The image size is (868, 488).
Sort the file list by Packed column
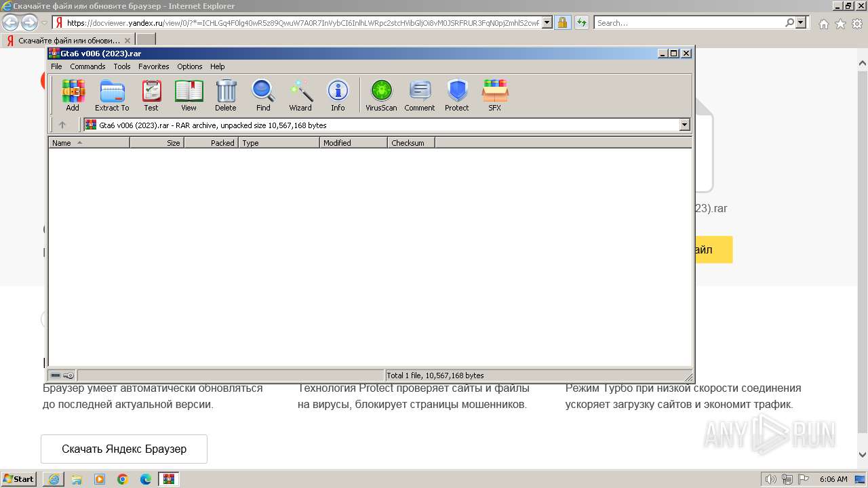coord(211,143)
